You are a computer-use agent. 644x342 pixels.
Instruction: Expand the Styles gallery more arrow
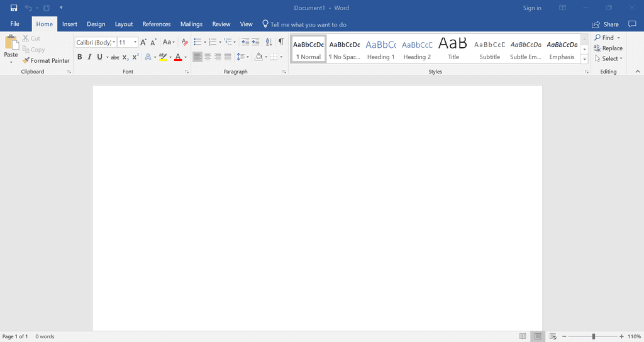point(584,59)
